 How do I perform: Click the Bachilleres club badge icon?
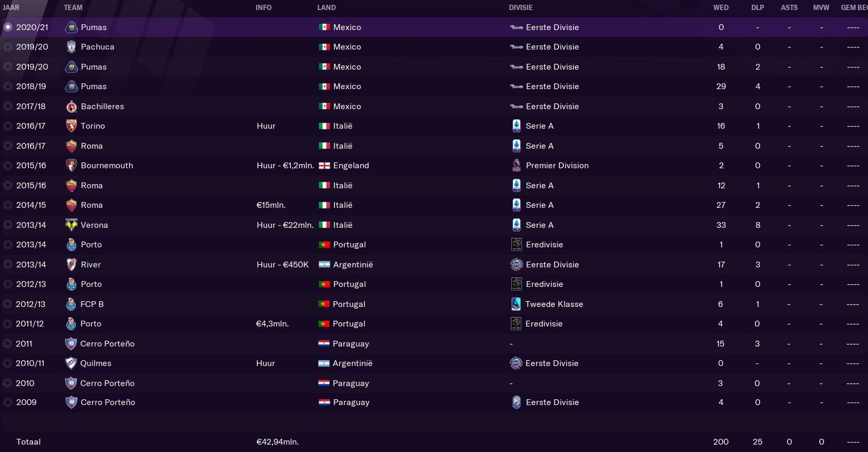pos(71,107)
